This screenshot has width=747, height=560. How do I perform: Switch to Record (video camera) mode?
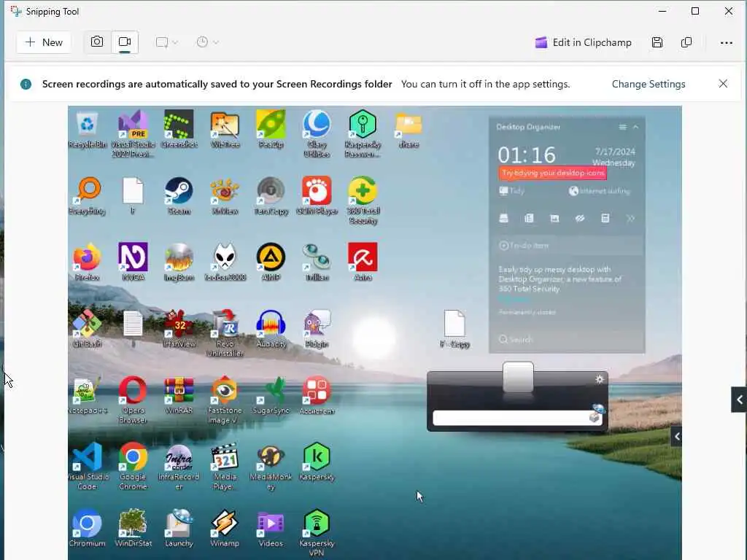tap(125, 42)
